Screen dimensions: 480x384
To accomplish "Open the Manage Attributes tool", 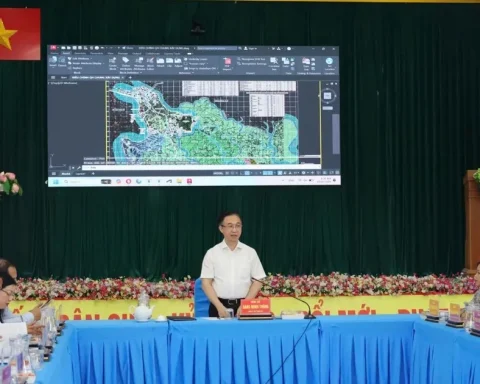I will 139,63.
